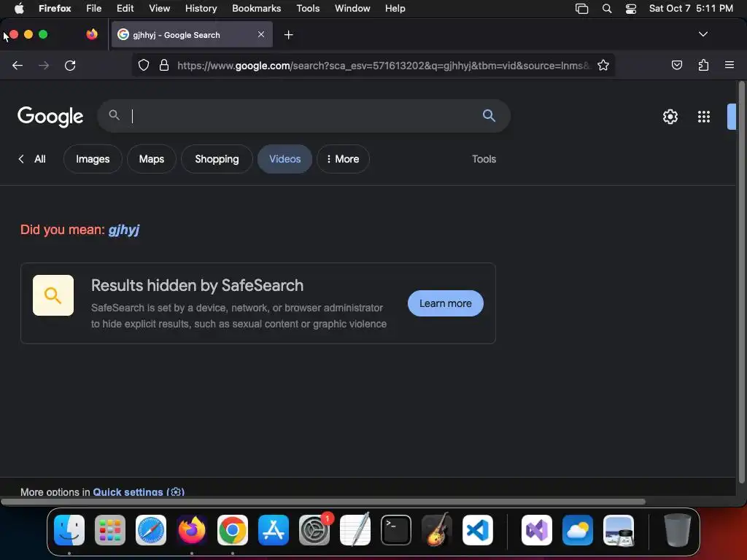This screenshot has height=560, width=747.
Task: Open Preview app from the Dock
Action: tap(619, 530)
